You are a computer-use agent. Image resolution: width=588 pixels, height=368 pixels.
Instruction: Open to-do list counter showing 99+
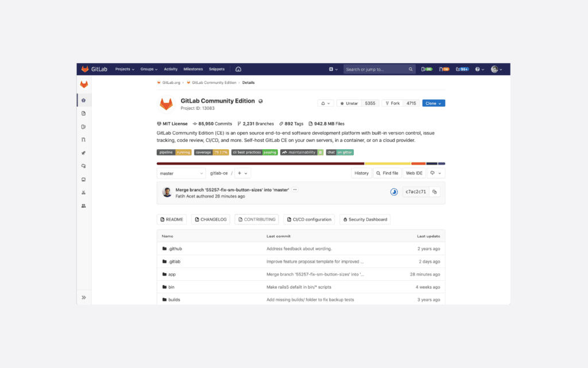462,69
